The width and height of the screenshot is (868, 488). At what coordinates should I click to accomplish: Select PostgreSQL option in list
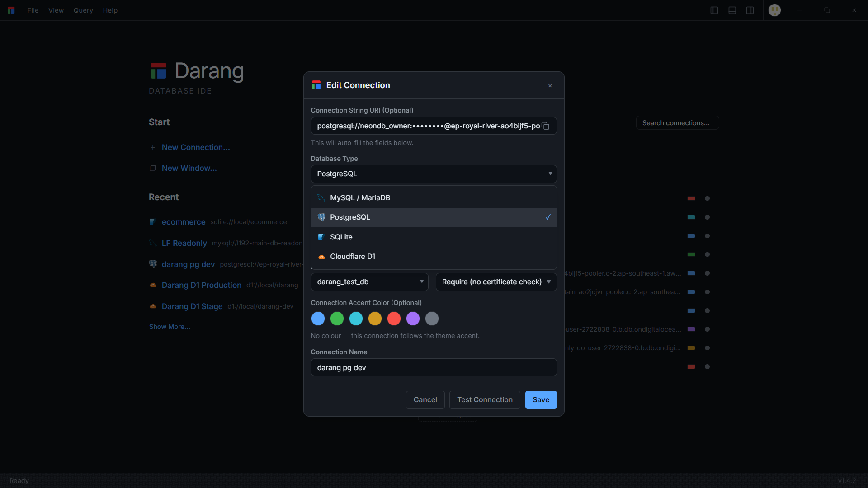434,217
